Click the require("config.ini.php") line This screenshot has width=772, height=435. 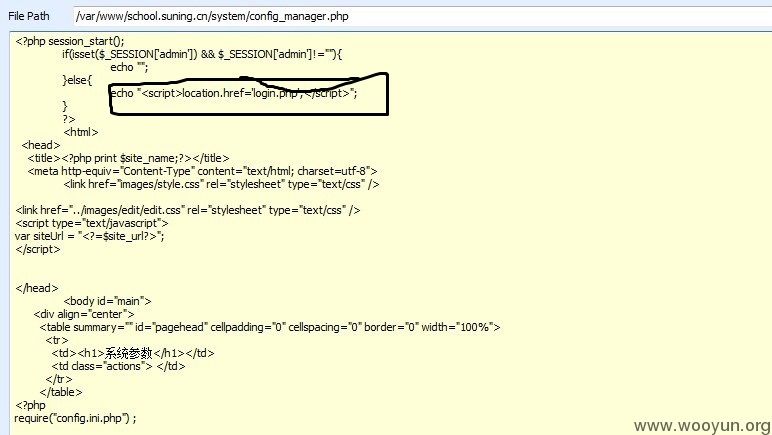75,418
